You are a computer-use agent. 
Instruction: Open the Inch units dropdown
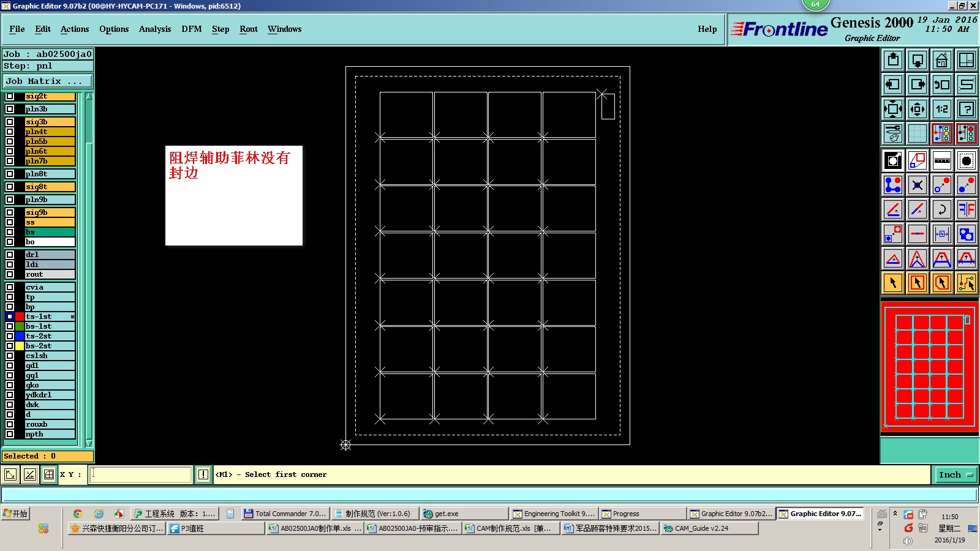click(x=956, y=474)
